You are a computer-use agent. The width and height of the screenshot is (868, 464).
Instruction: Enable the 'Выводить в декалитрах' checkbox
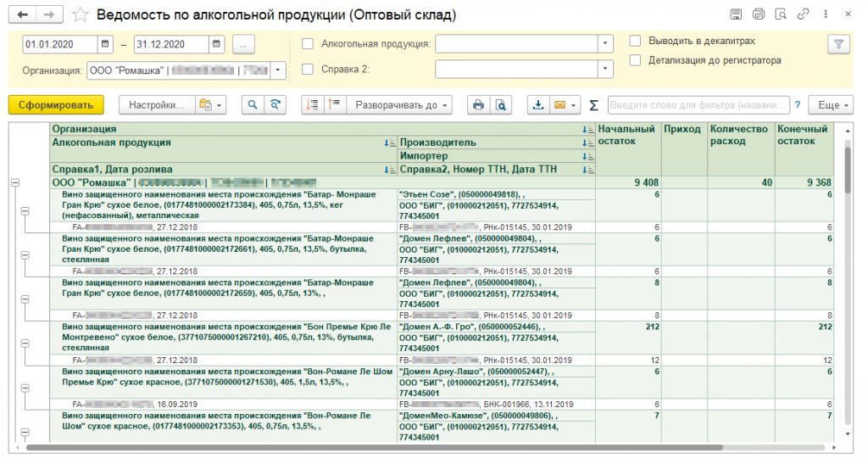click(x=635, y=41)
